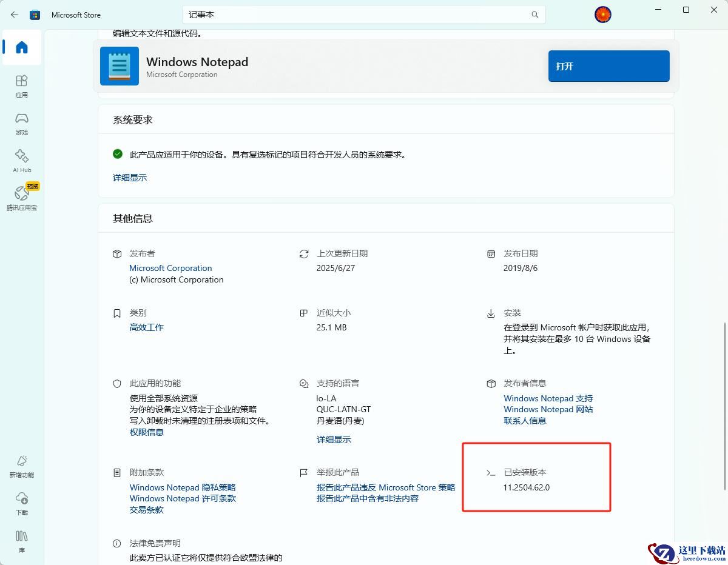
Task: Open the user profile avatar
Action: [603, 15]
